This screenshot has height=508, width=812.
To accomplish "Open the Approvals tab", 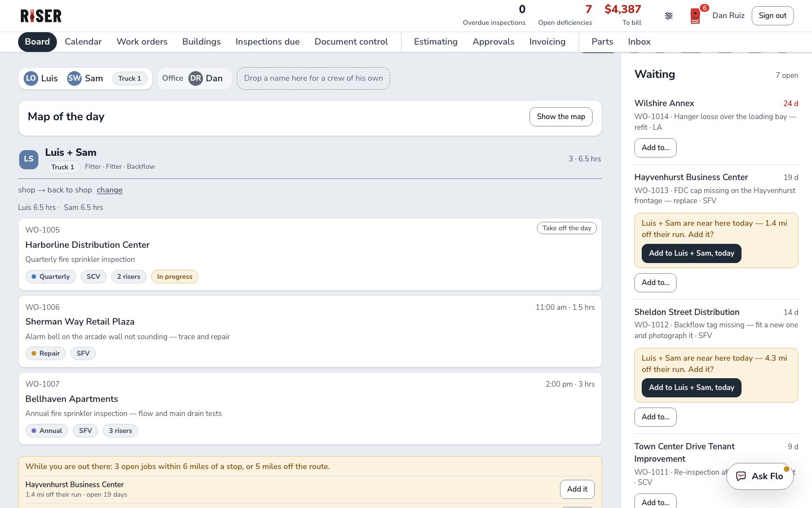I will pyautogui.click(x=493, y=42).
